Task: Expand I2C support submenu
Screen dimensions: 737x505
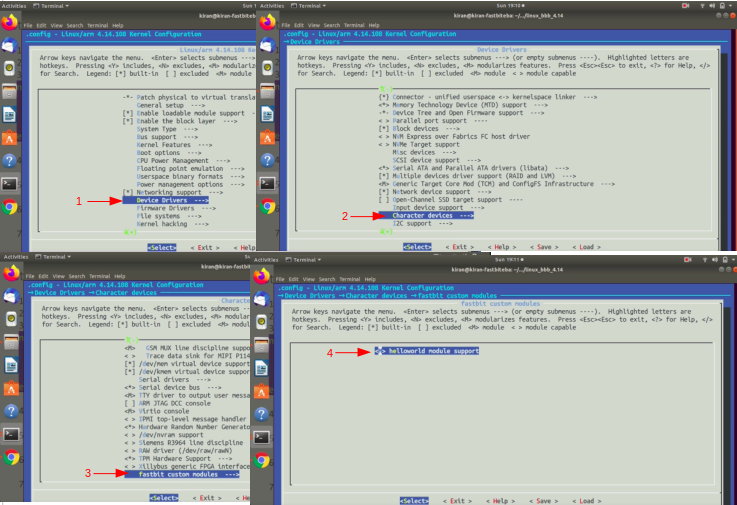Action: (423, 223)
